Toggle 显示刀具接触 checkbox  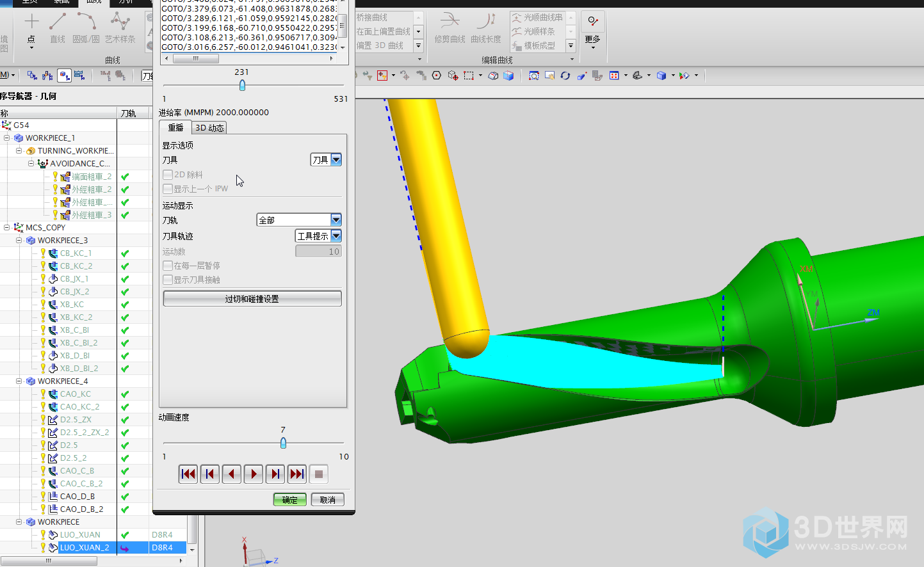(x=168, y=280)
